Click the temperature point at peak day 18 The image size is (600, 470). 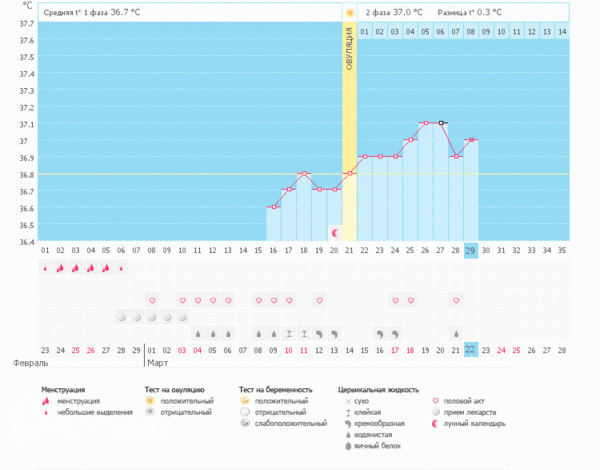tap(304, 174)
